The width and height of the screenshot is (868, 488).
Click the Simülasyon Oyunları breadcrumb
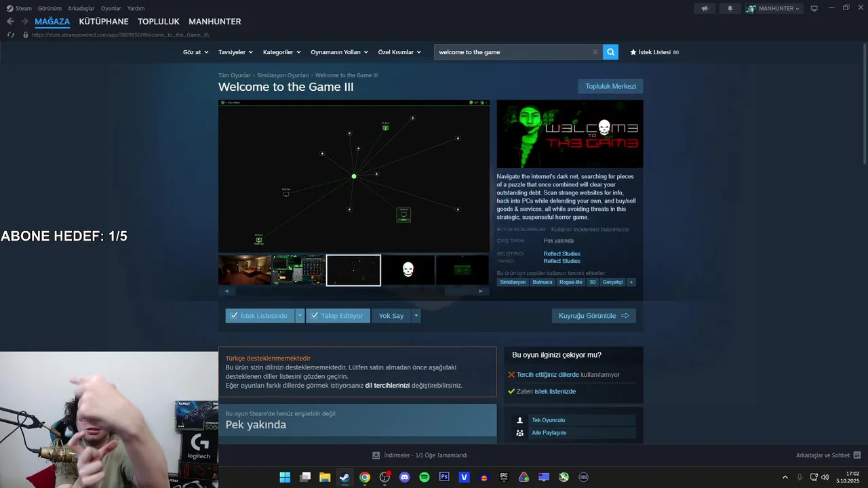[x=283, y=75]
